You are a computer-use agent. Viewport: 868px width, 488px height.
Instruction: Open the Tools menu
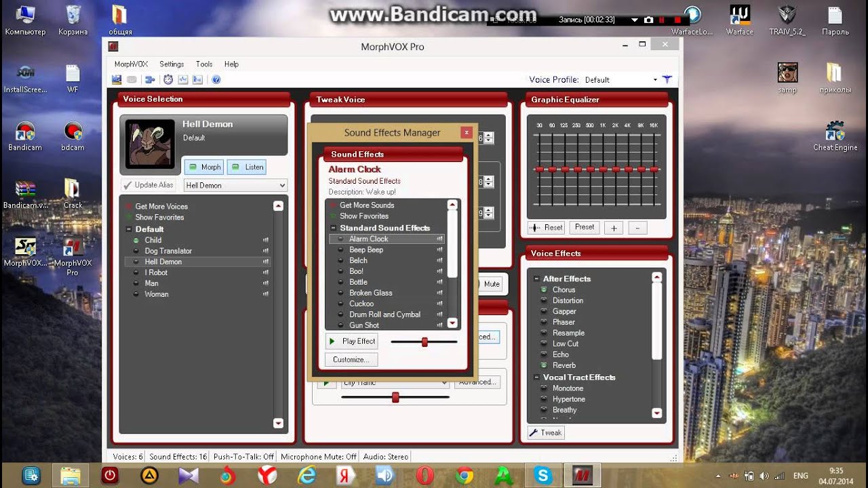click(204, 64)
